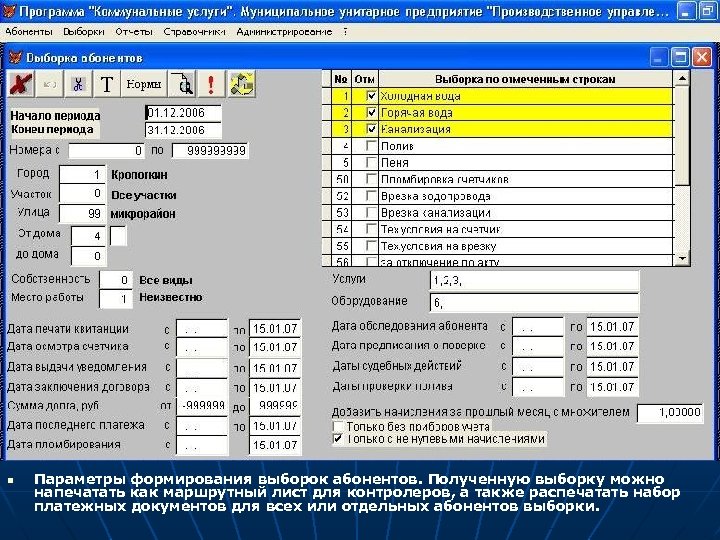Click the Участок code field

coord(82,193)
